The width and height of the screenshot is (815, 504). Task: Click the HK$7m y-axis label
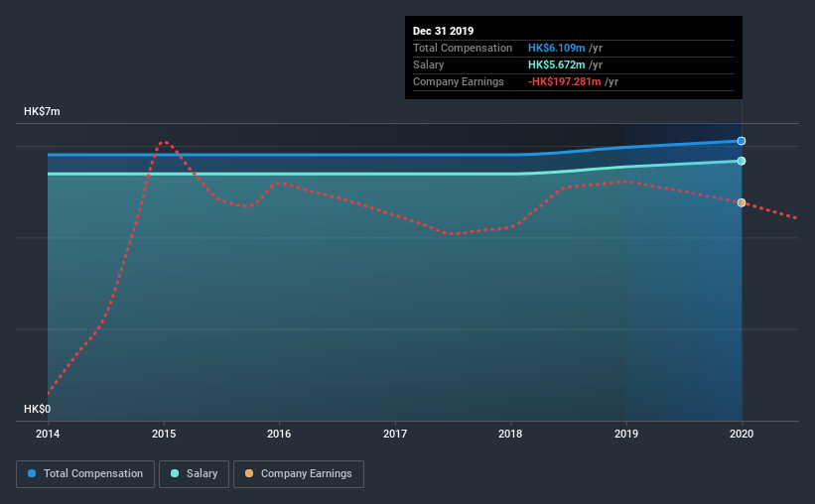pyautogui.click(x=42, y=112)
